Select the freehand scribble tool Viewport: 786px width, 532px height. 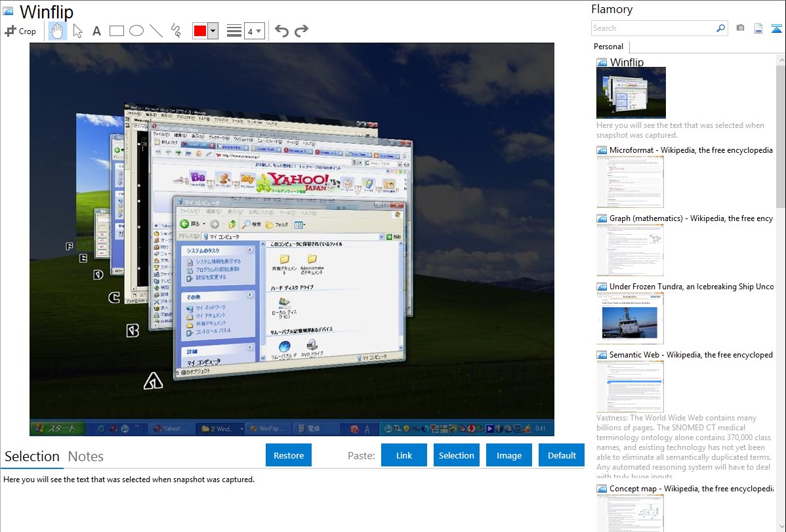(176, 31)
